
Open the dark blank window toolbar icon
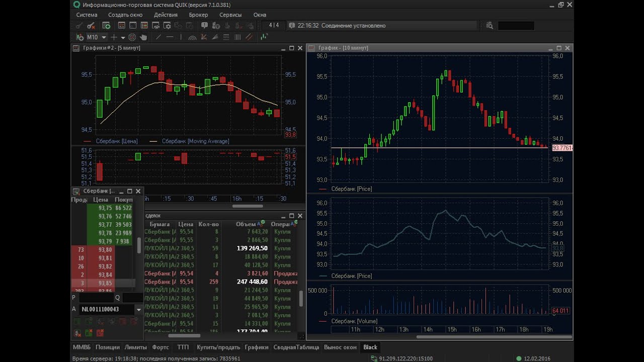tap(133, 26)
